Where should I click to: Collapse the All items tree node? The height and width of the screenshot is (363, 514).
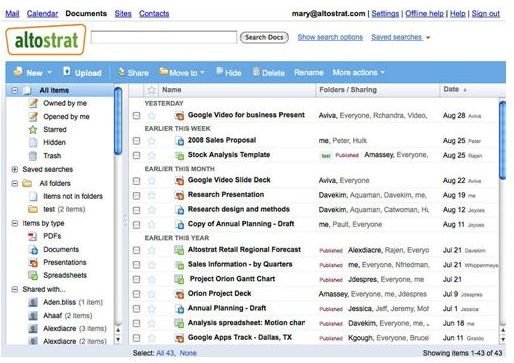pyautogui.click(x=15, y=90)
